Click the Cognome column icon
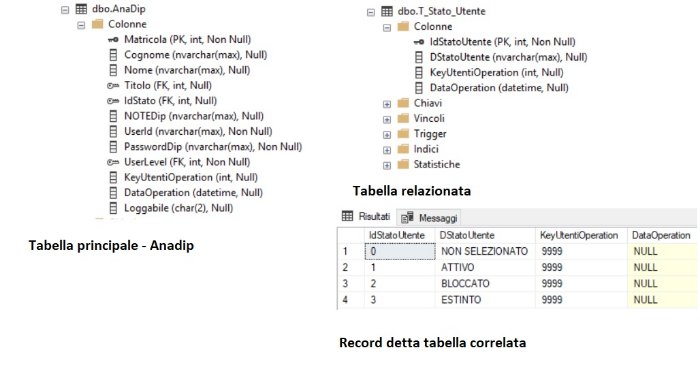Image resolution: width=700 pixels, height=367 pixels. pyautogui.click(x=113, y=55)
